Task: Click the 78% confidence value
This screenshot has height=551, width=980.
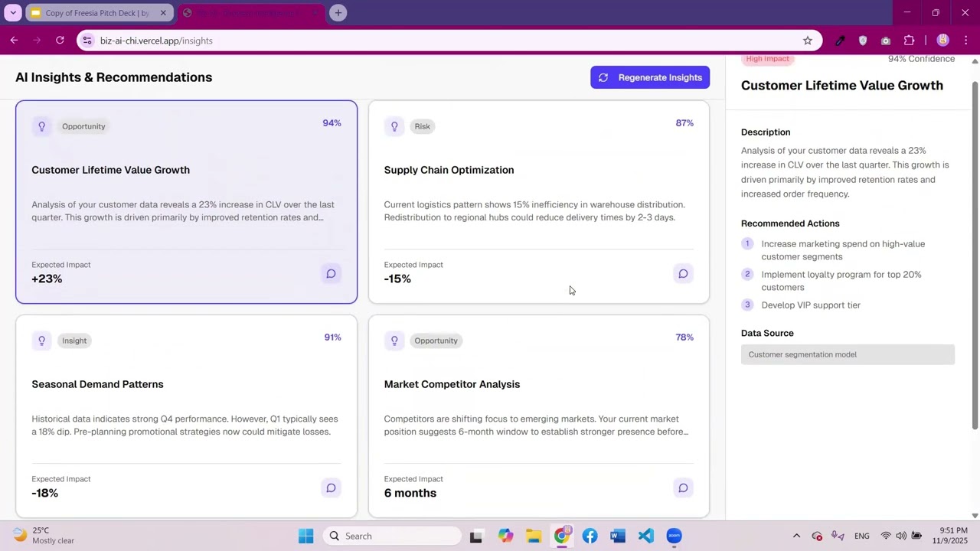Action: point(684,337)
